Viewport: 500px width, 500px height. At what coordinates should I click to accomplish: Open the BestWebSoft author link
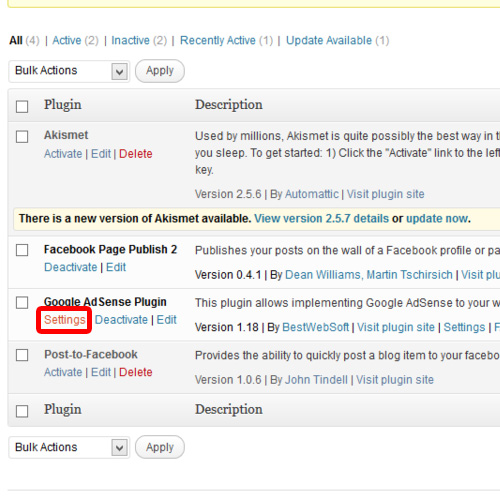click(x=315, y=327)
